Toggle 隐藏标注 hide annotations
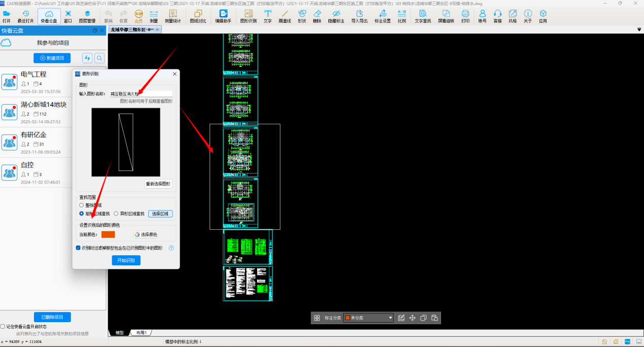 (x=336, y=16)
